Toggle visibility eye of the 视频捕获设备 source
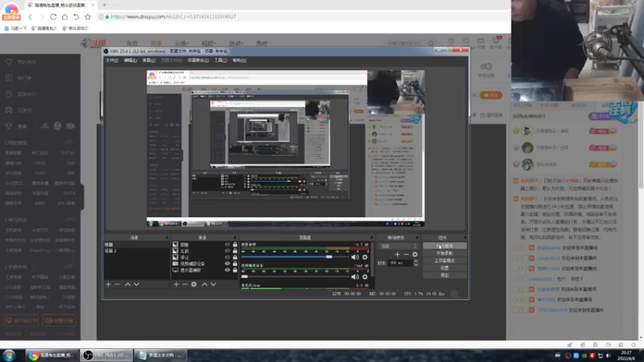The height and width of the screenshot is (362, 644). (x=227, y=264)
